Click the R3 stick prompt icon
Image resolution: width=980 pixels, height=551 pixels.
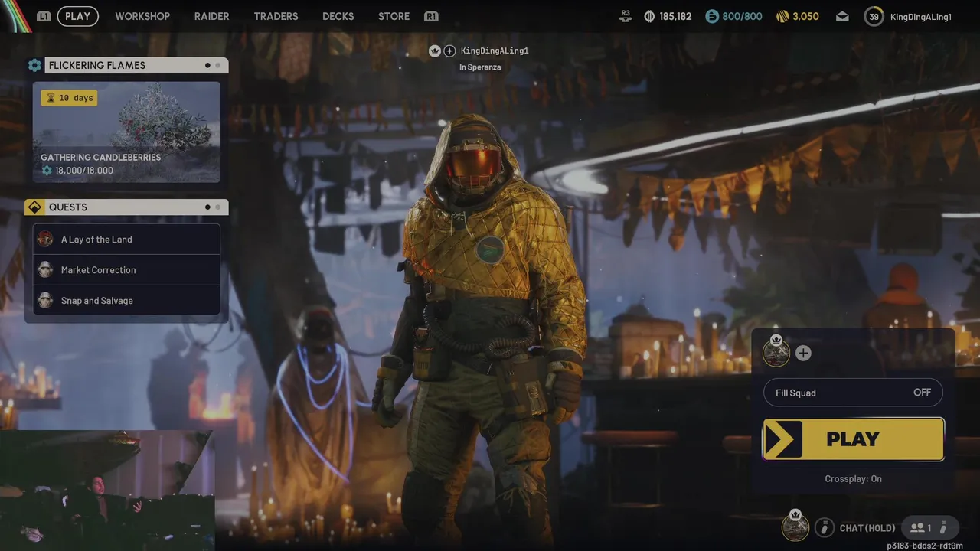coord(626,15)
